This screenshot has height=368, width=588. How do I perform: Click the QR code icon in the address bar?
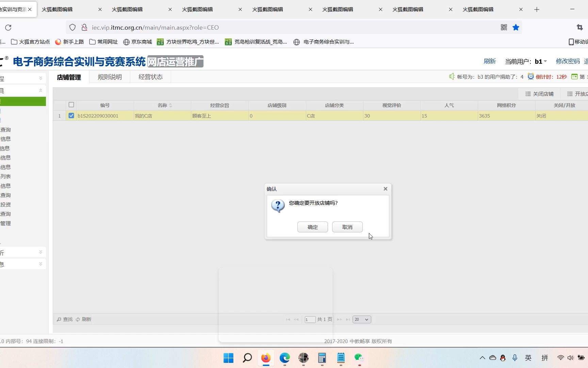click(504, 27)
